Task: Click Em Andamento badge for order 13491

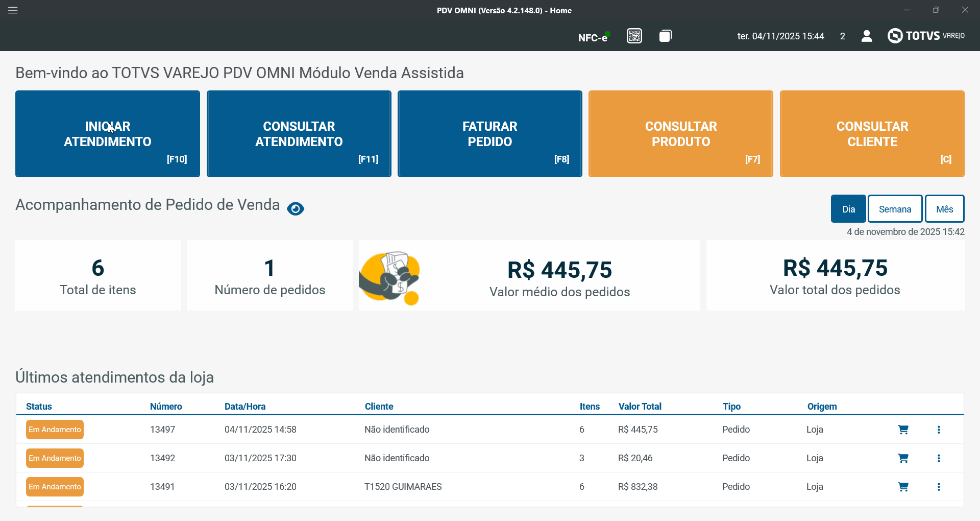Action: coord(55,487)
